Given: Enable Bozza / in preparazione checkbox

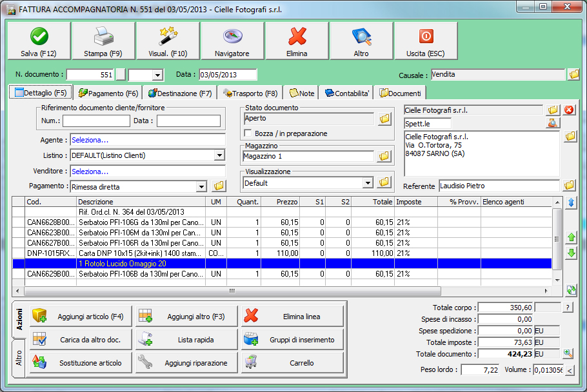Looking at the screenshot, I should tap(248, 133).
